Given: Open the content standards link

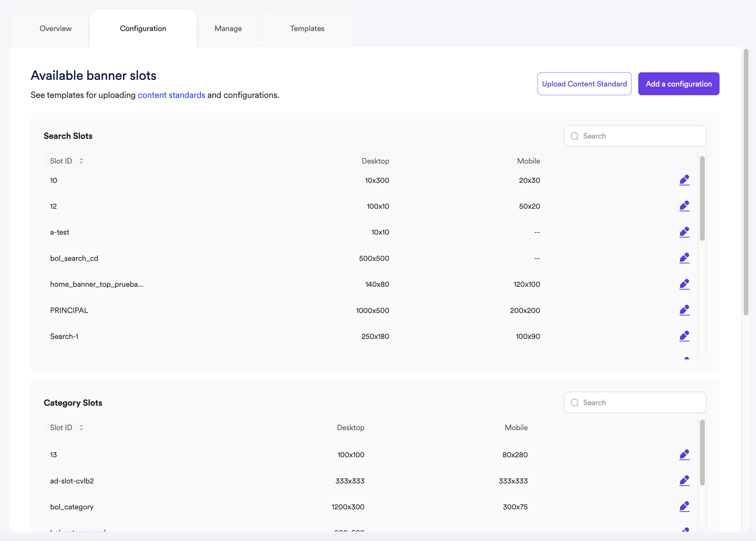Looking at the screenshot, I should 171,95.
